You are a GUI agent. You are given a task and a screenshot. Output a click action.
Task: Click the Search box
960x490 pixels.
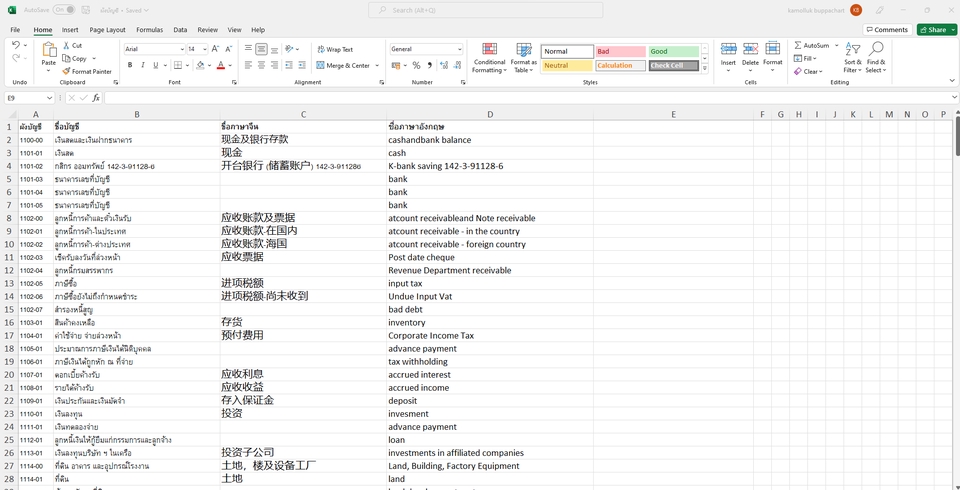pos(486,10)
